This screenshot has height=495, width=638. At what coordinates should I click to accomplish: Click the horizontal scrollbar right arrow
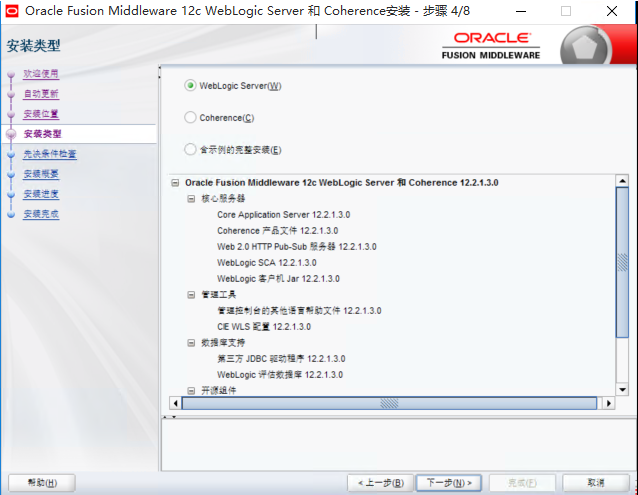click(609, 403)
